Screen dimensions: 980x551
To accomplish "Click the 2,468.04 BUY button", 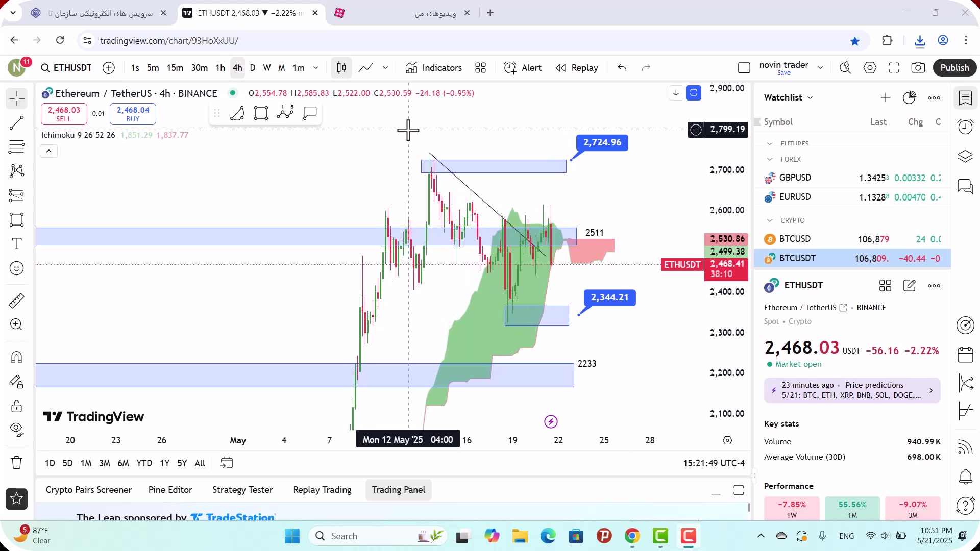I will (x=133, y=114).
